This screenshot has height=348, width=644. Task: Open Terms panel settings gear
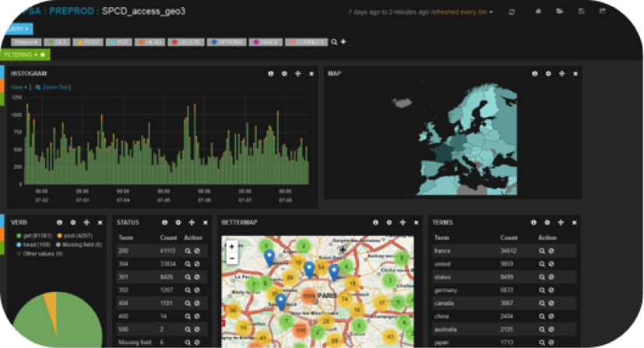tap(547, 223)
